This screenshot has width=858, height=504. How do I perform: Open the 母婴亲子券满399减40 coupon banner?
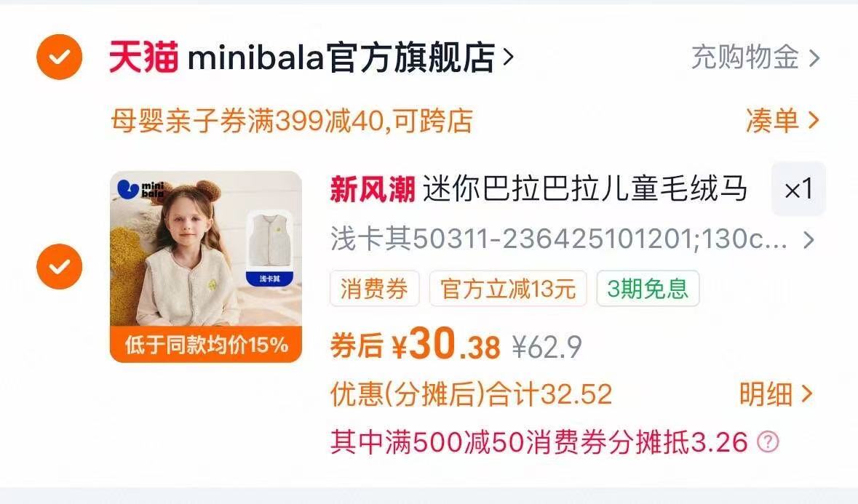coord(292,121)
